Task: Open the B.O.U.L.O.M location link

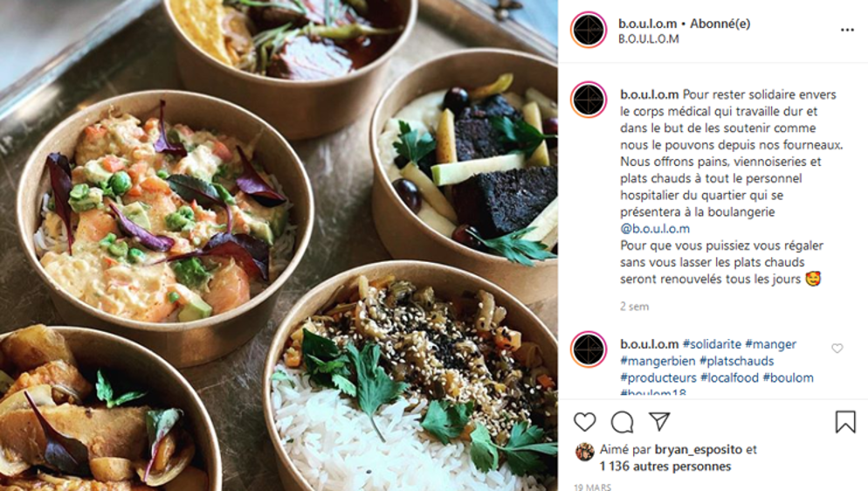Action: click(648, 39)
